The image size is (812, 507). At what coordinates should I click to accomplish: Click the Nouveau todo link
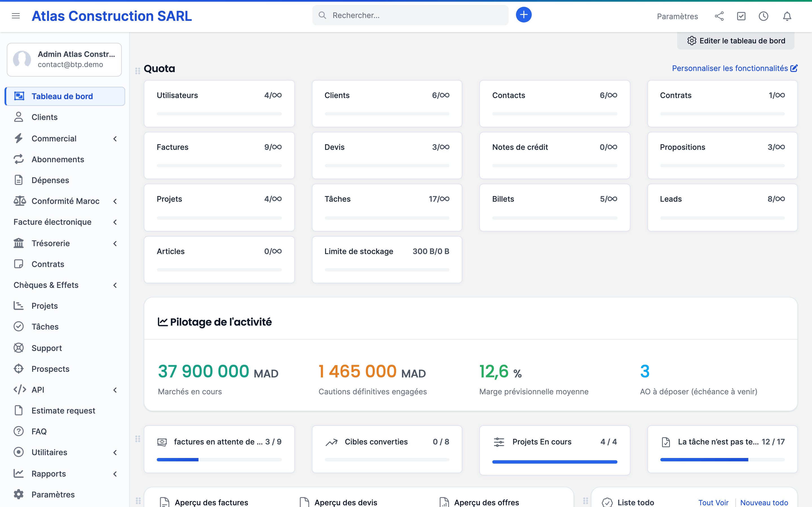[764, 502]
